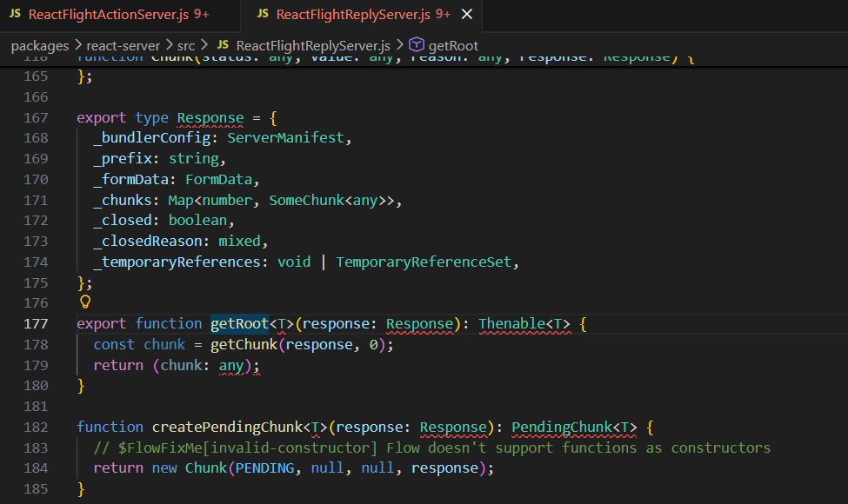Click ReactFlightReplyServer.js in the breadcrumb path
The image size is (848, 504).
coord(313,45)
